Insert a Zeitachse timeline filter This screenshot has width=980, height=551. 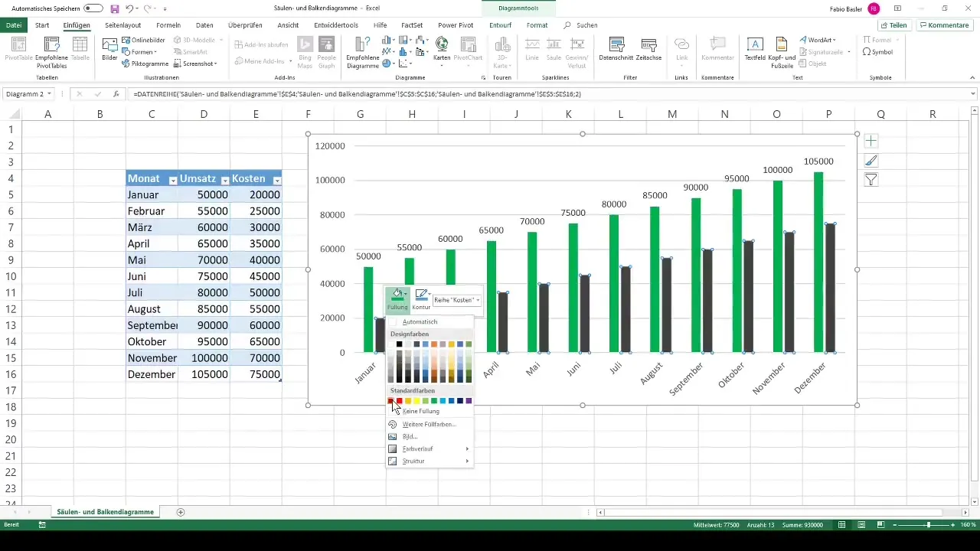click(x=649, y=49)
